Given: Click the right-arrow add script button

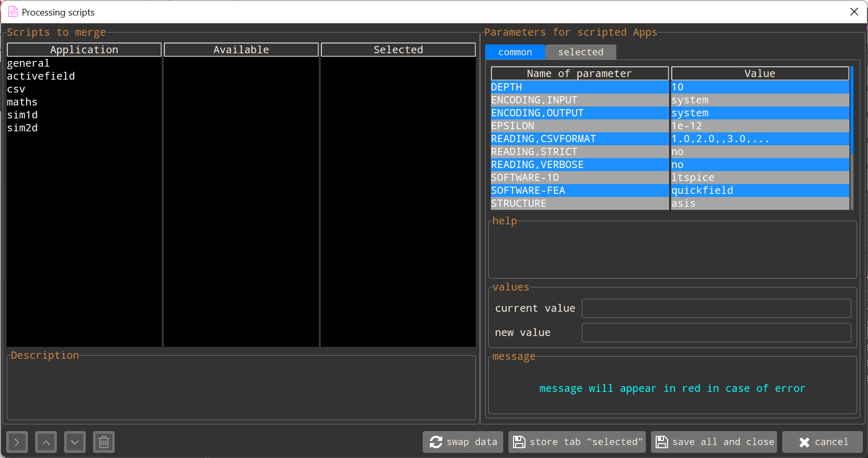Looking at the screenshot, I should pos(17,442).
